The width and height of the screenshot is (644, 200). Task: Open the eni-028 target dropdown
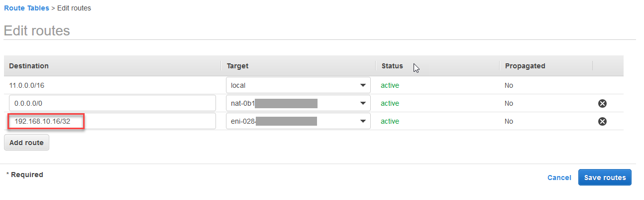click(298, 121)
